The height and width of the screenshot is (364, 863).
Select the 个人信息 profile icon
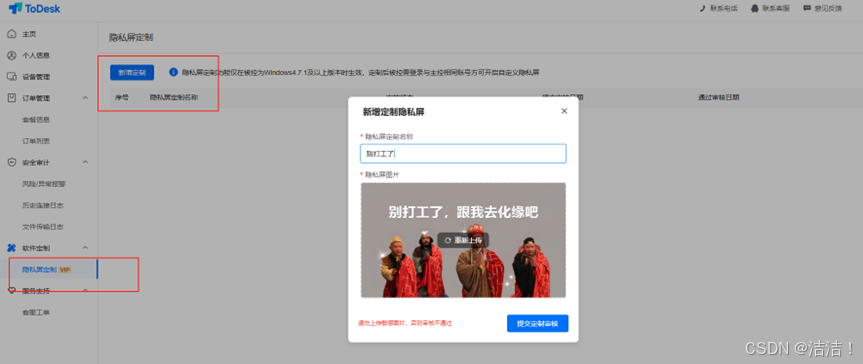(x=12, y=56)
